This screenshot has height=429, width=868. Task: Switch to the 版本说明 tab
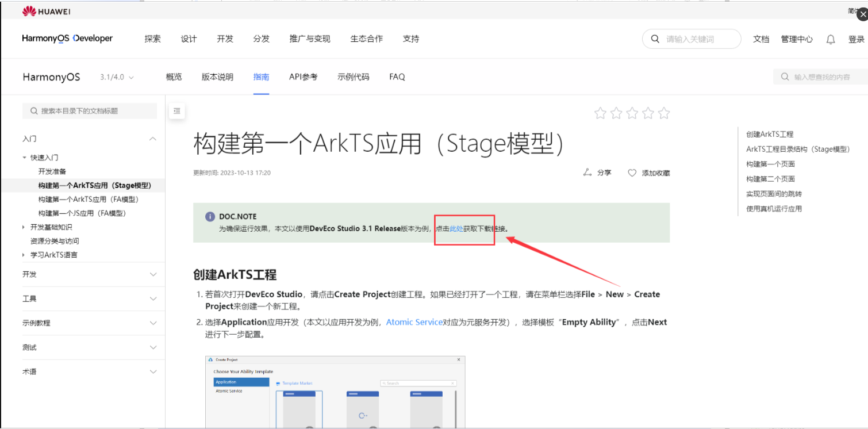click(x=217, y=77)
